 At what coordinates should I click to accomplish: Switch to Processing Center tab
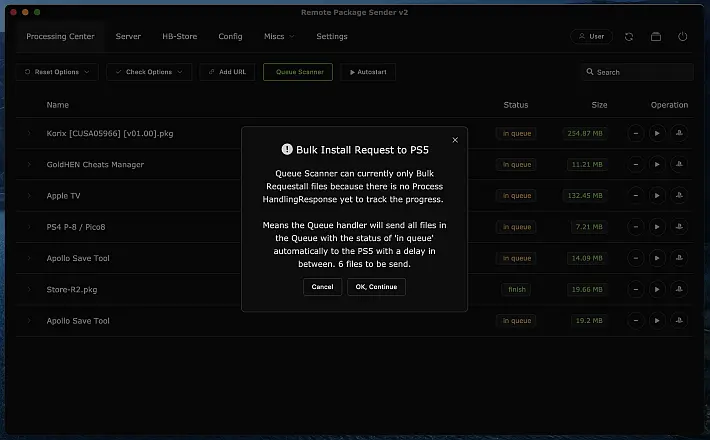60,36
